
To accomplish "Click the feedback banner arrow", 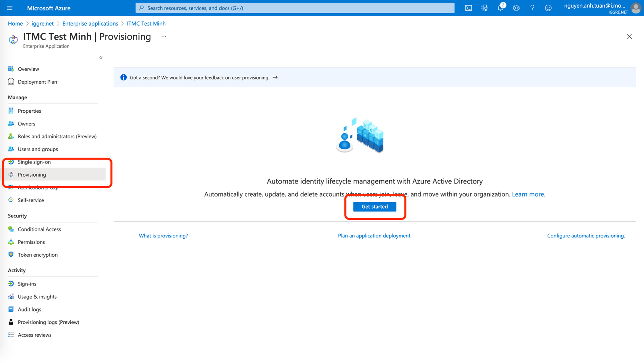I will pos(275,78).
